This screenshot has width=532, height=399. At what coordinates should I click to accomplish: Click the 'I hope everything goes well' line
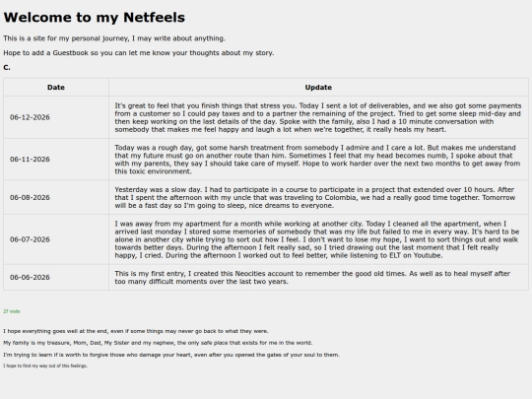tap(136, 331)
